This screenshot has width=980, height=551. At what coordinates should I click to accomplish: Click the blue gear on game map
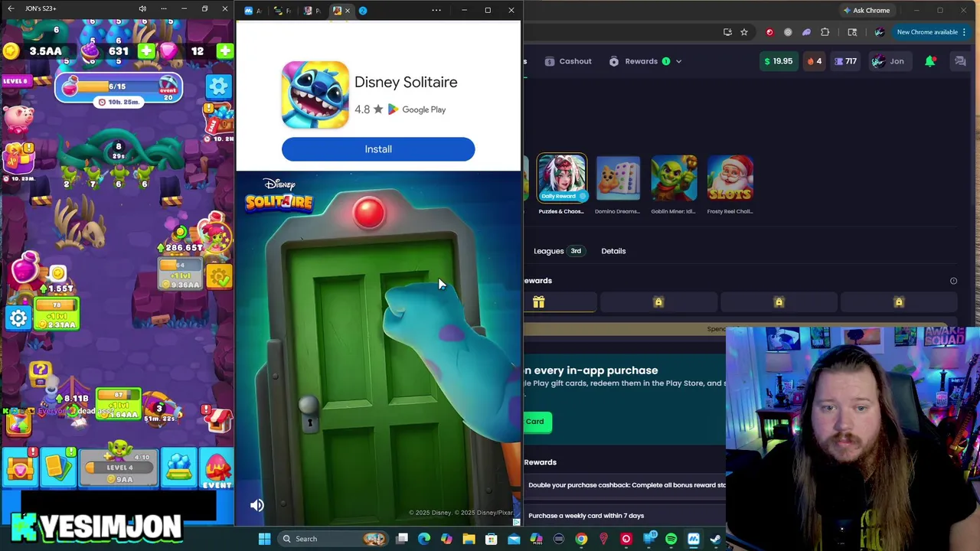[18, 318]
